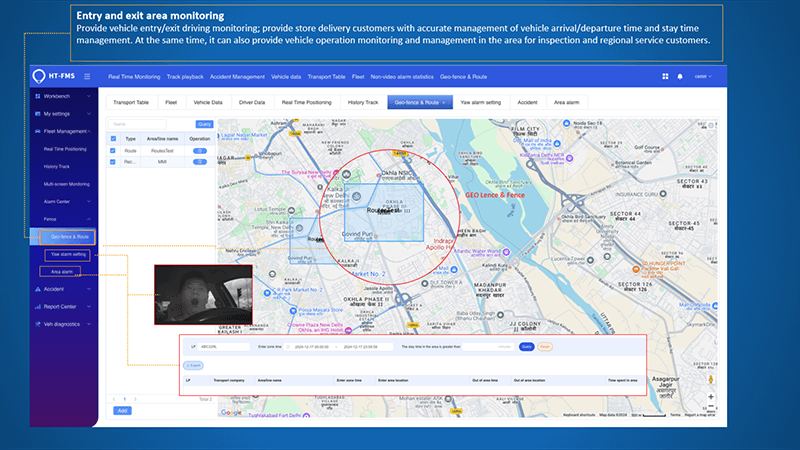800x450 pixels.
Task: Click the Time spent in area header
Action: 622,381
